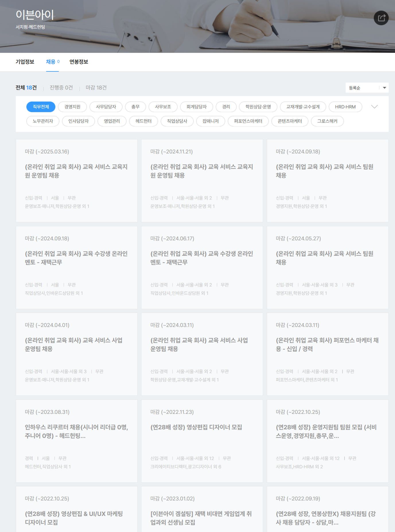Toggle the 경영지원 filter chip
This screenshot has height=532, width=395.
pos(72,107)
